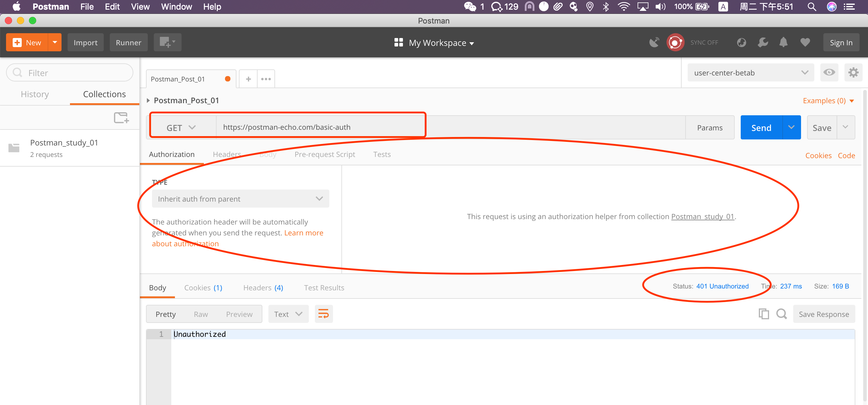This screenshot has width=868, height=405.
Task: Select the Pre-request Script tab
Action: [x=325, y=154]
